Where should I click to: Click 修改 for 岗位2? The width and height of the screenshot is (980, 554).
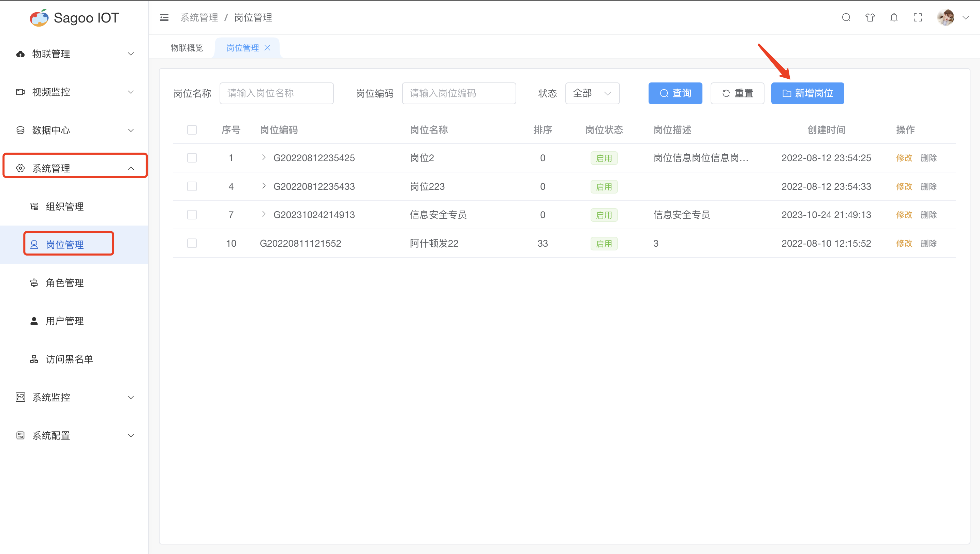point(904,158)
